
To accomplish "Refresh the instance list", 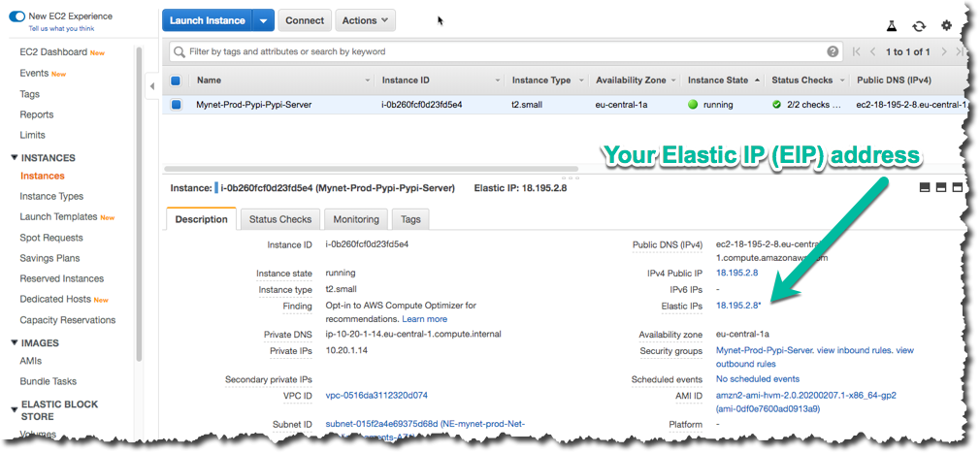I will coord(919,26).
